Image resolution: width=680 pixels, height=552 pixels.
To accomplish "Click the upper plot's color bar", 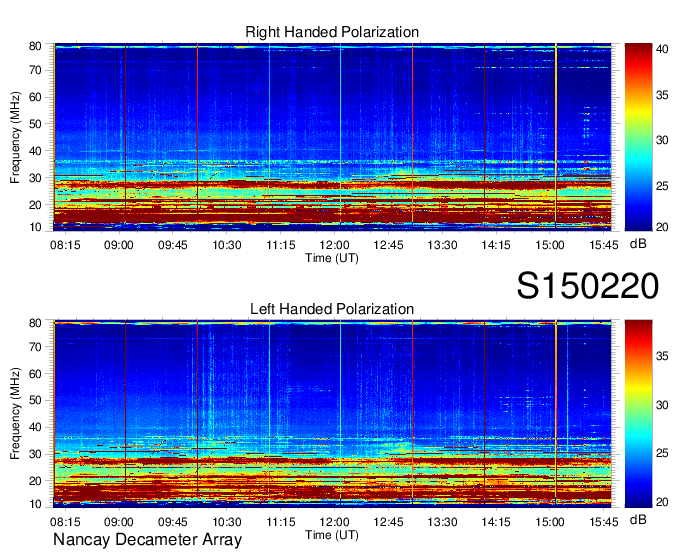I will (x=639, y=137).
